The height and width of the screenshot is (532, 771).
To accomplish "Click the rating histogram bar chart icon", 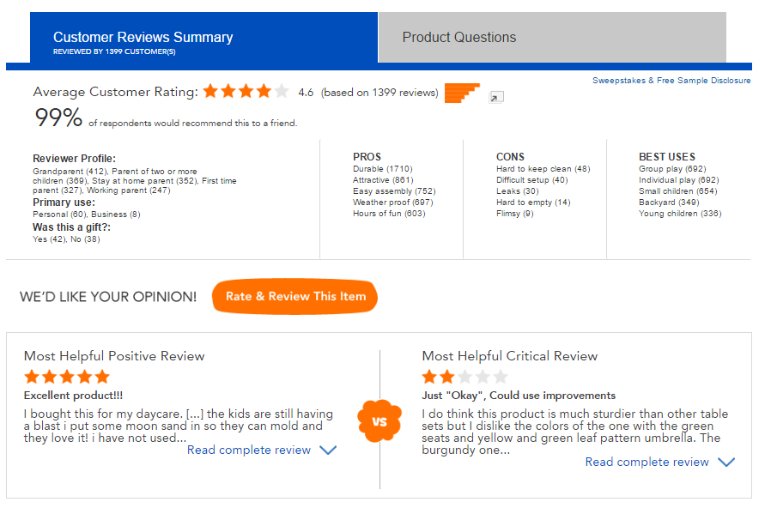I will coord(462,93).
